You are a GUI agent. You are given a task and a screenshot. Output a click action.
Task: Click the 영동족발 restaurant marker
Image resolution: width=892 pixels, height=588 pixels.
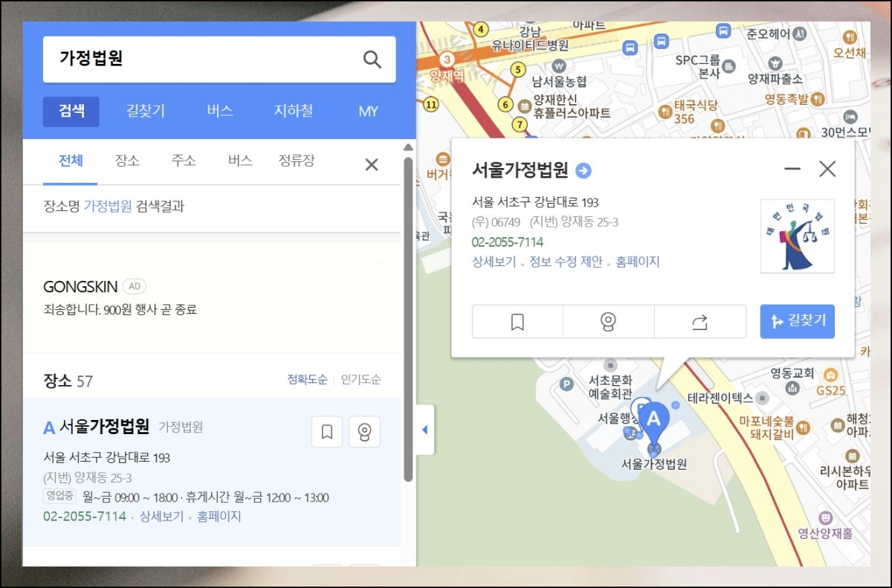pyautogui.click(x=818, y=98)
